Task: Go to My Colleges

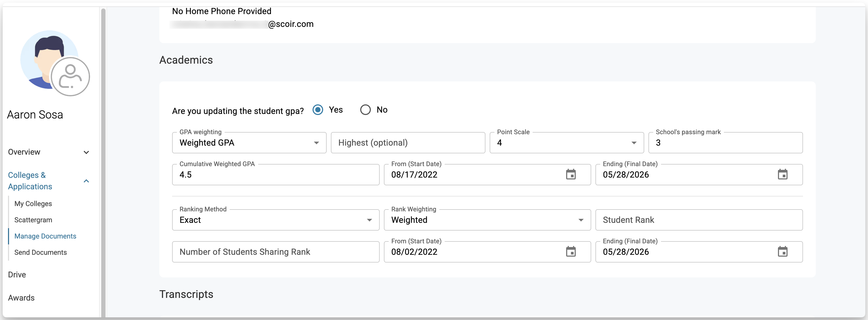Action: [x=33, y=204]
